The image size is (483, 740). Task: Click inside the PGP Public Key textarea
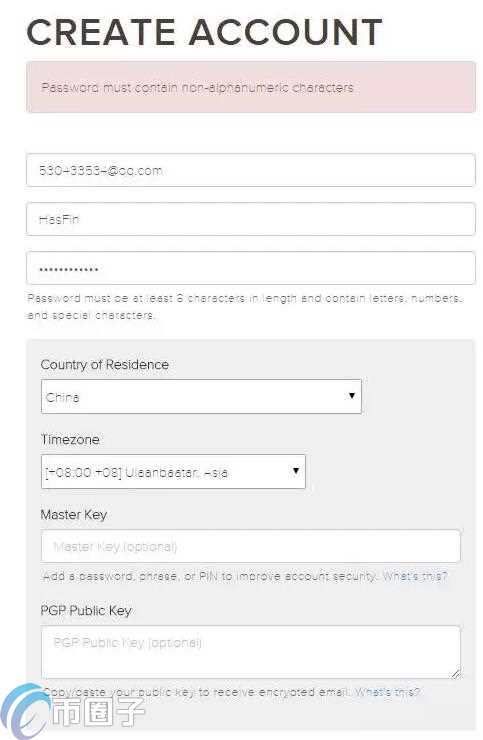(x=251, y=652)
